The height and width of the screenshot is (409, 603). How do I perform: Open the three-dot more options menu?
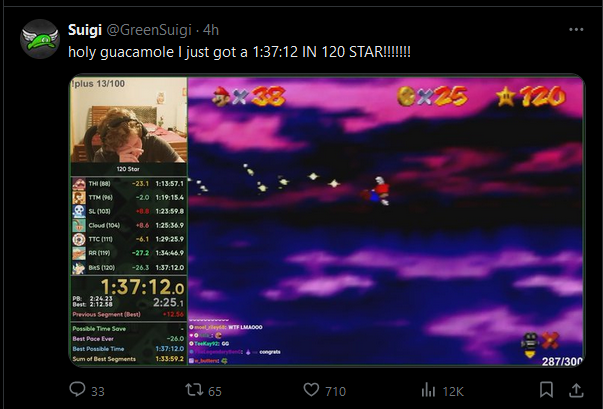coord(576,29)
